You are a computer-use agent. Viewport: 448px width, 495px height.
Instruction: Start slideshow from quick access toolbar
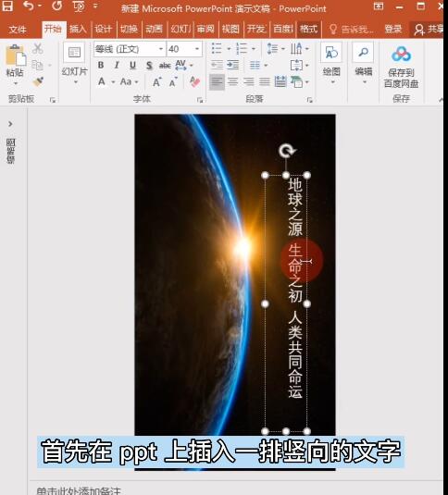point(79,6)
